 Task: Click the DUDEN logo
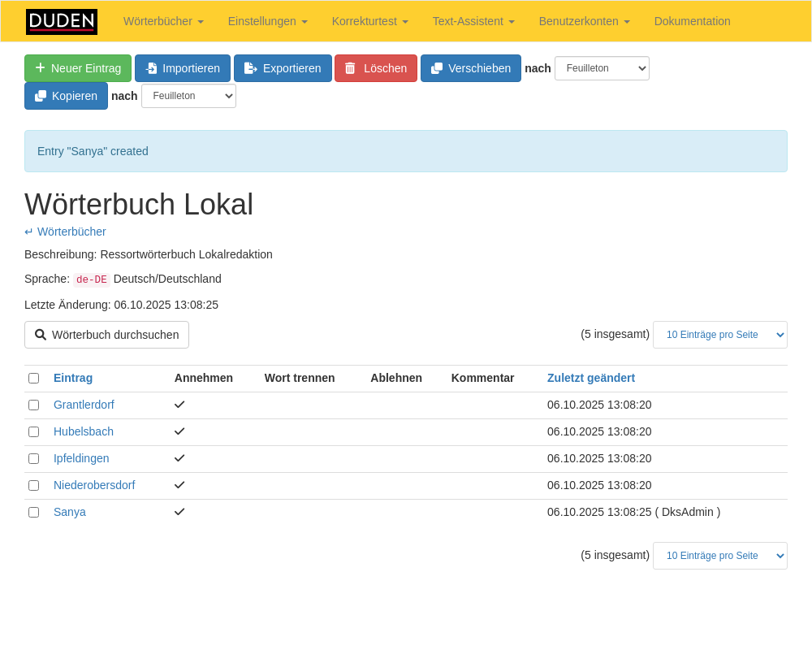(62, 21)
